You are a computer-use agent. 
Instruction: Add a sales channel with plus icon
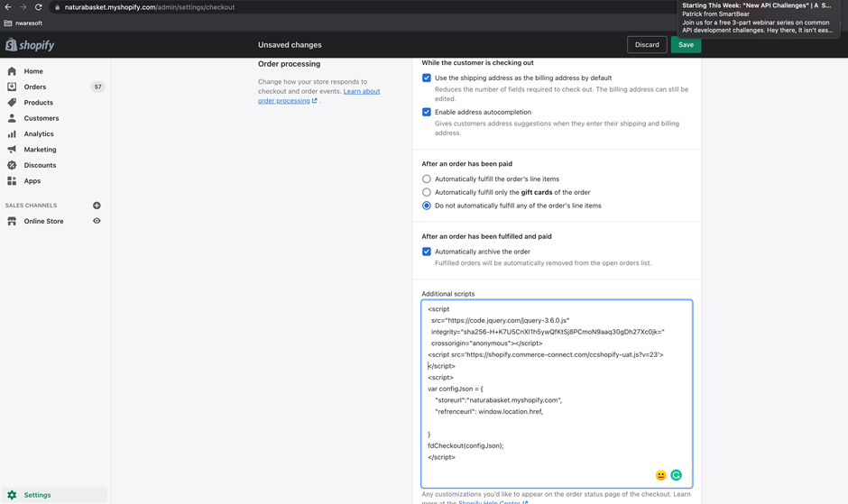click(x=97, y=206)
